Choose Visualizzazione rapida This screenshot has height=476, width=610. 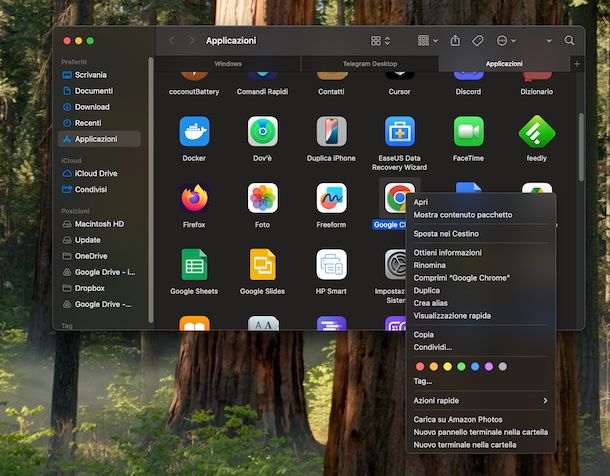click(x=480, y=316)
